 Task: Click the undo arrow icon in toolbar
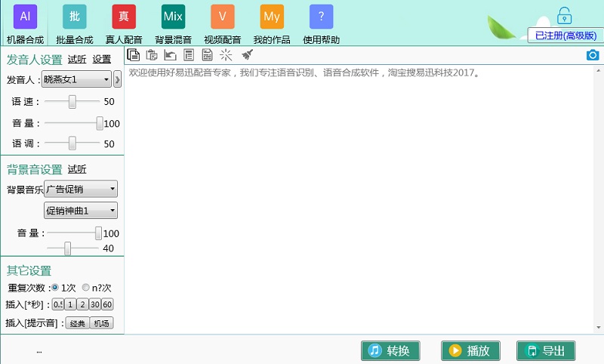tap(170, 54)
